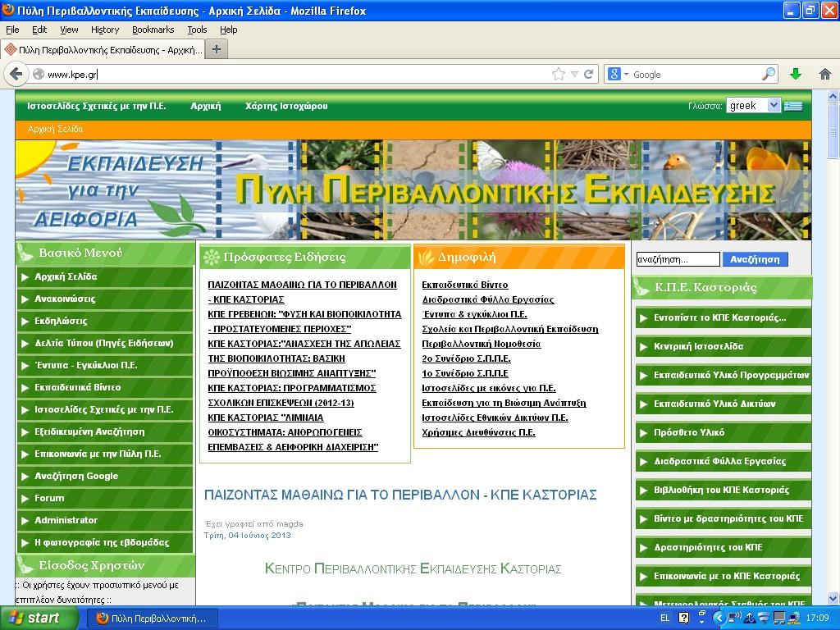Open Εκπαιδευτικά Βίντεο in the Δημοφιλή list
Viewport: 840px width, 630px height.
click(x=465, y=285)
